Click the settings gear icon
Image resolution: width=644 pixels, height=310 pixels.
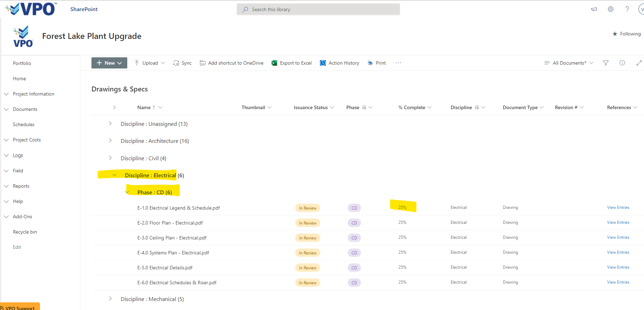point(611,9)
